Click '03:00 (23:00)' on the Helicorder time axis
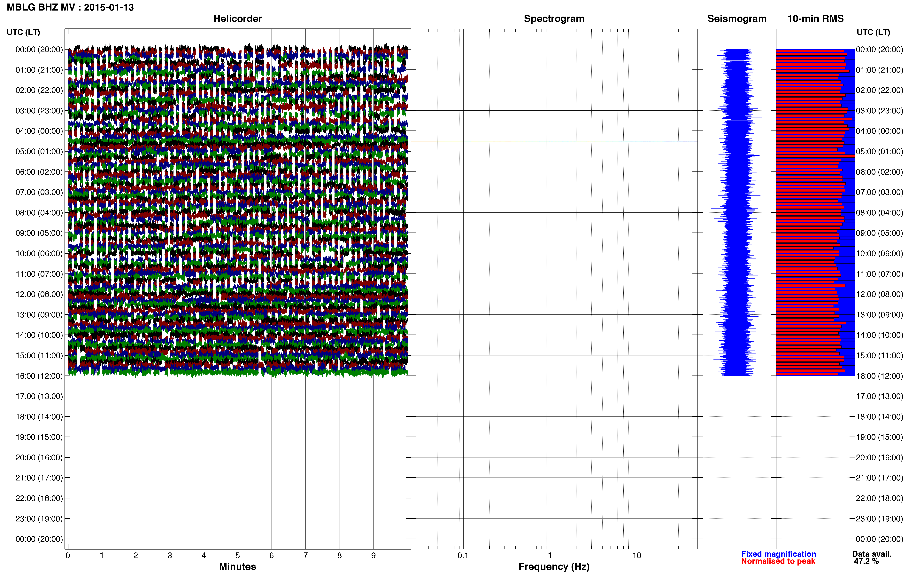This screenshot has width=924, height=578. [39, 111]
